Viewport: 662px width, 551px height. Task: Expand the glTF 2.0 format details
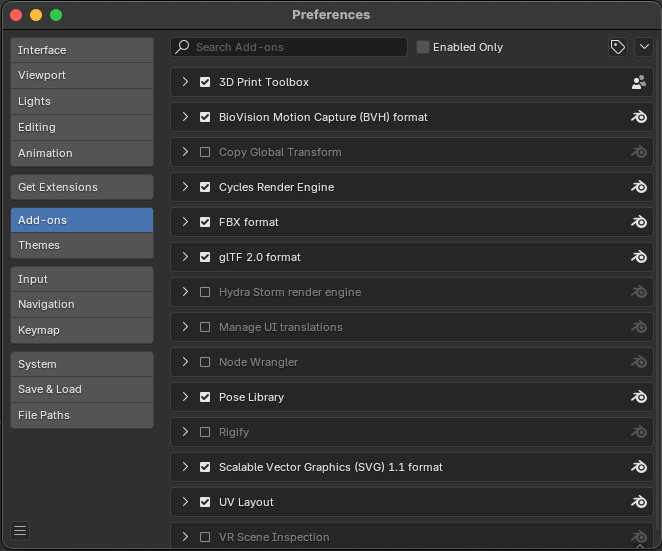185,257
